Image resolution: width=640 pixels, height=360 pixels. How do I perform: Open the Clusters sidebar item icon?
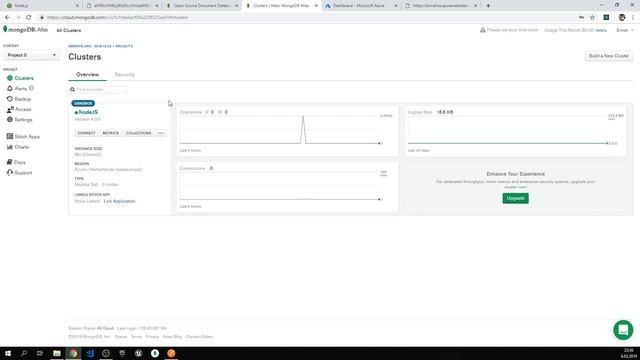pos(10,78)
